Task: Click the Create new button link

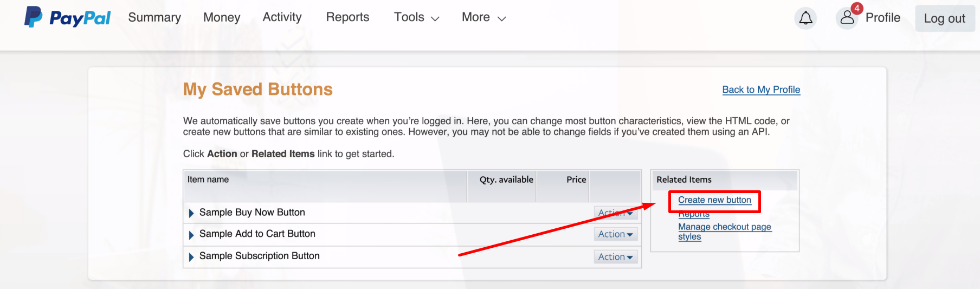Action: [714, 200]
